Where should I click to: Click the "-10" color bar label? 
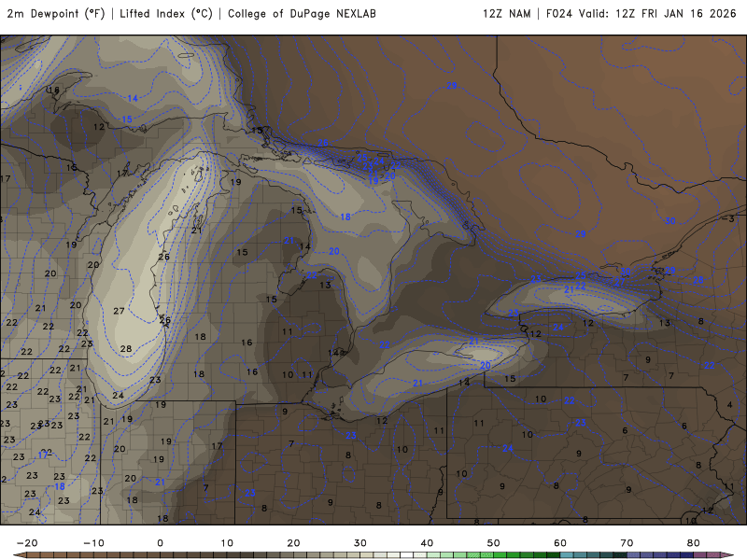click(x=93, y=543)
